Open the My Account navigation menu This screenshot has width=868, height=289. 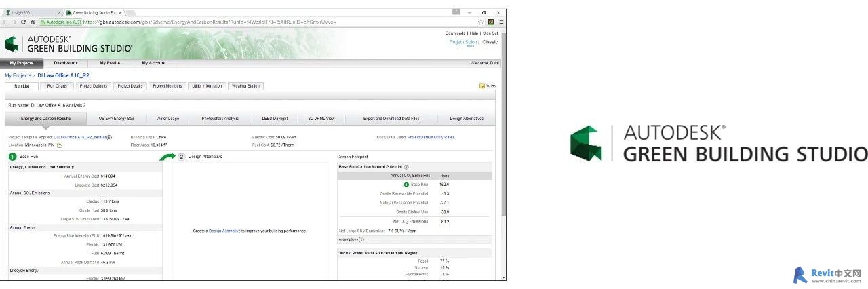click(153, 63)
